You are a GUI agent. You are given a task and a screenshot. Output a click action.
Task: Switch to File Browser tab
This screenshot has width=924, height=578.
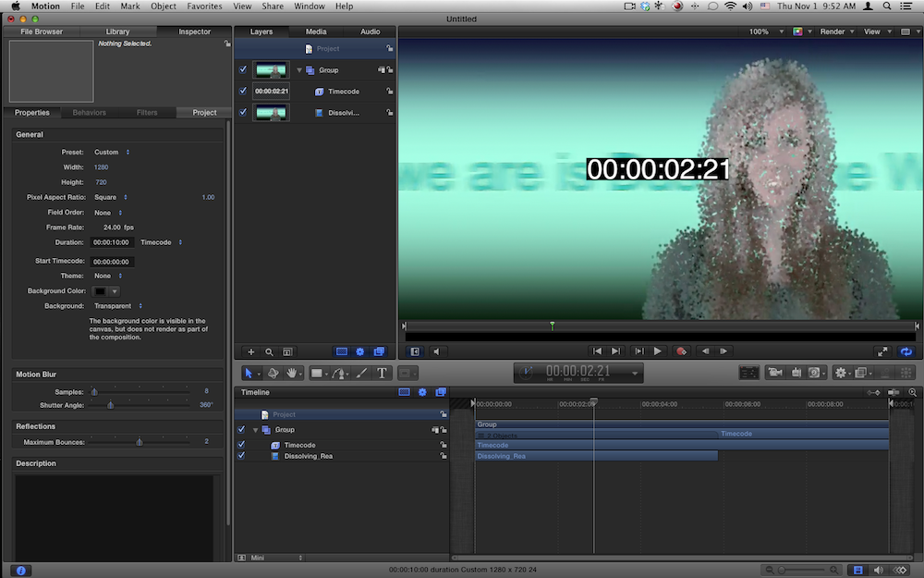coord(42,31)
